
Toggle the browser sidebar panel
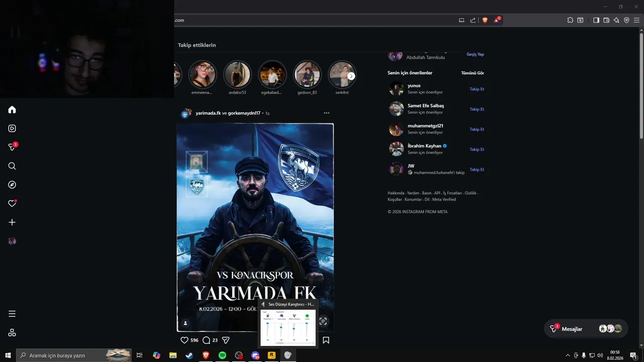point(596,20)
